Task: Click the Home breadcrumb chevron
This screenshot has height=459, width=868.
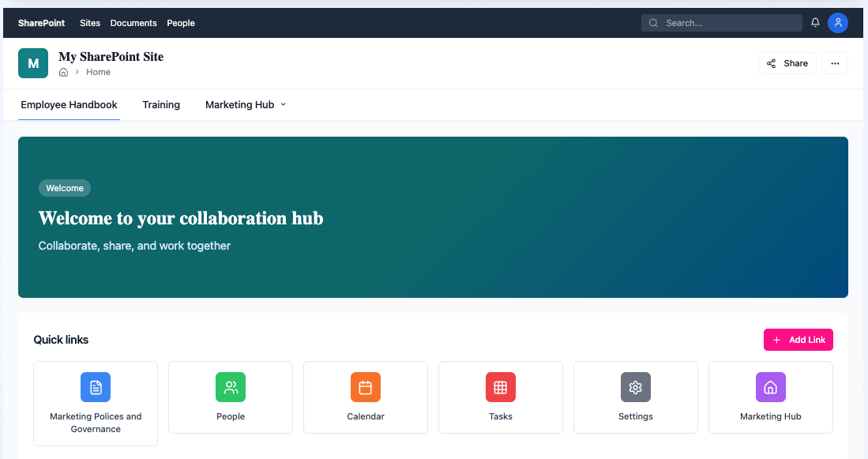Action: [x=75, y=72]
